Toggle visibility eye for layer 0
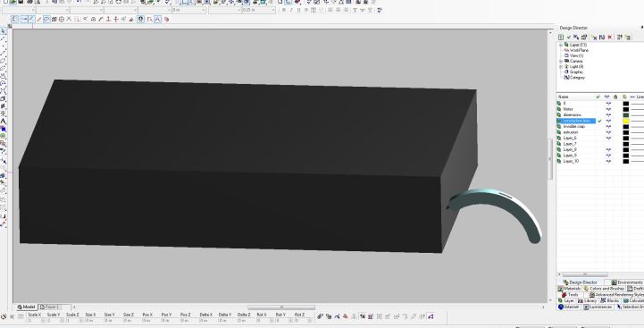The width and height of the screenshot is (644, 328). coord(608,103)
